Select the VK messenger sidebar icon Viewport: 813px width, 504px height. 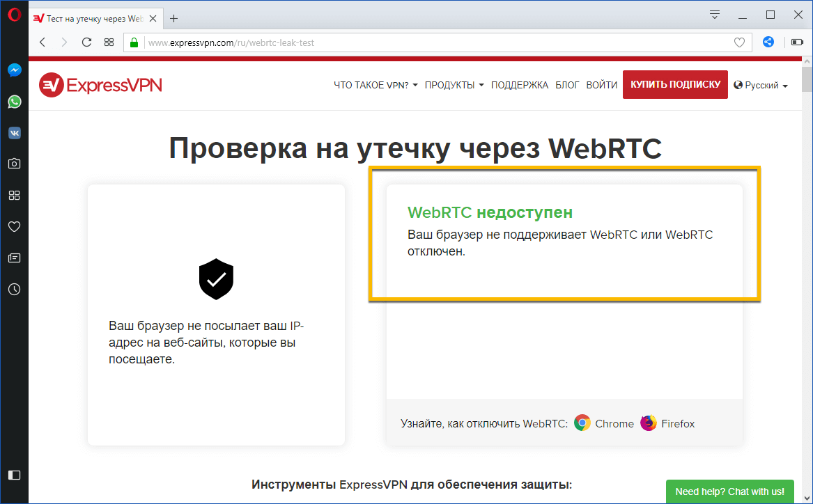pos(14,132)
